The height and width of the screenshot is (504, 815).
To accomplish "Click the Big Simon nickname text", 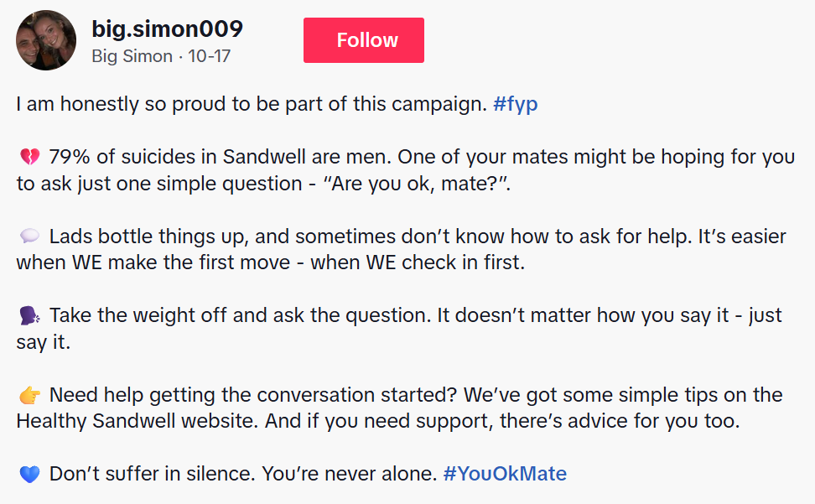I will pyautogui.click(x=131, y=57).
